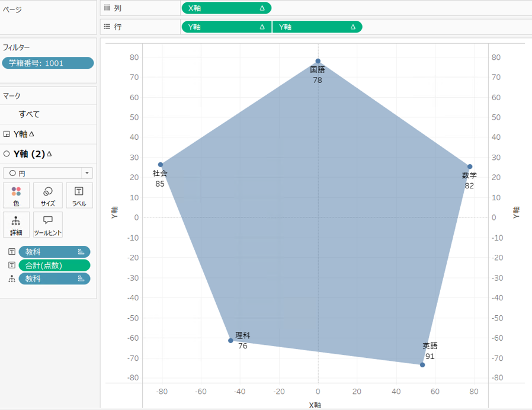Screen dimensions: 532x410
Task: Click the green 合計(点数) pill
Action: point(55,265)
